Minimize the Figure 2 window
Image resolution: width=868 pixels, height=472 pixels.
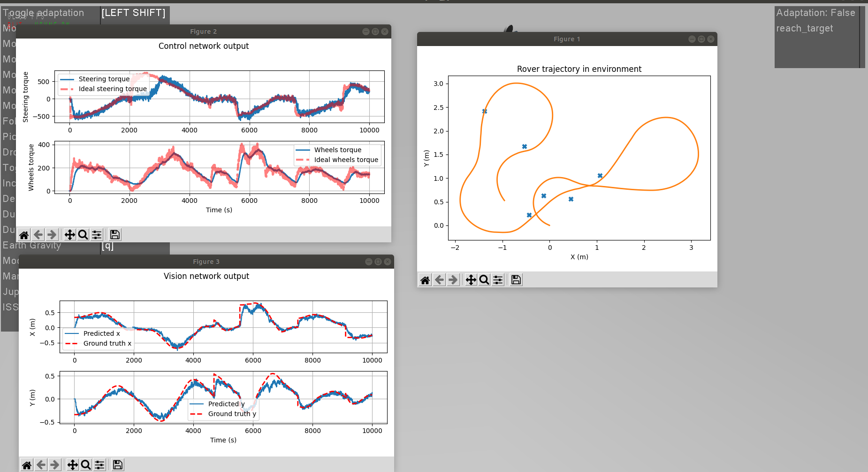pos(366,31)
